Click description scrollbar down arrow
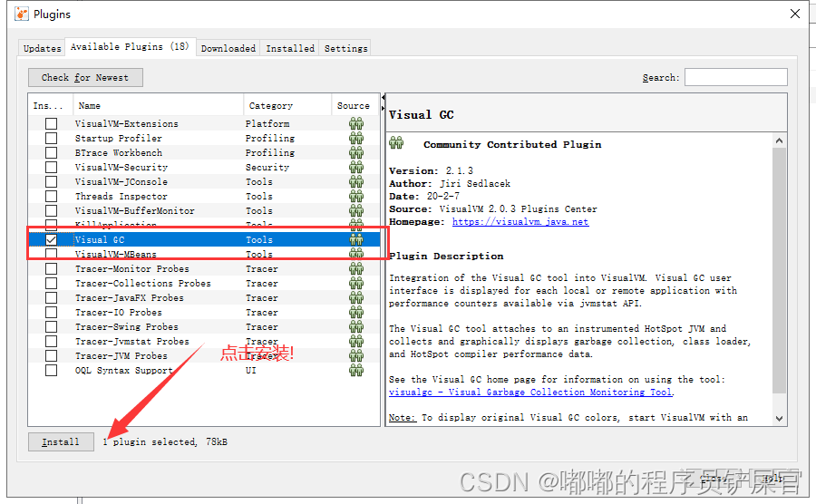 (x=779, y=418)
